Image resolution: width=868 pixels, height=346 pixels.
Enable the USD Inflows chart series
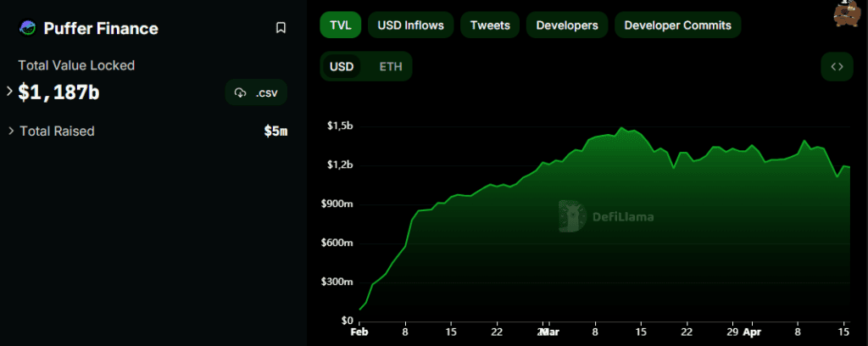pos(410,25)
